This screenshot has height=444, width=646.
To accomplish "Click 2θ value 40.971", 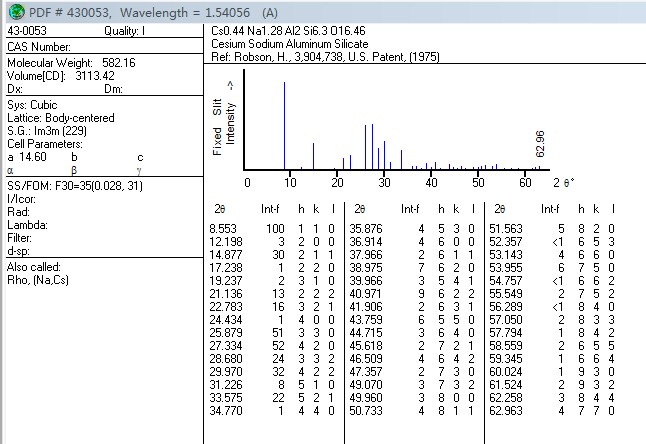I will (x=366, y=294).
